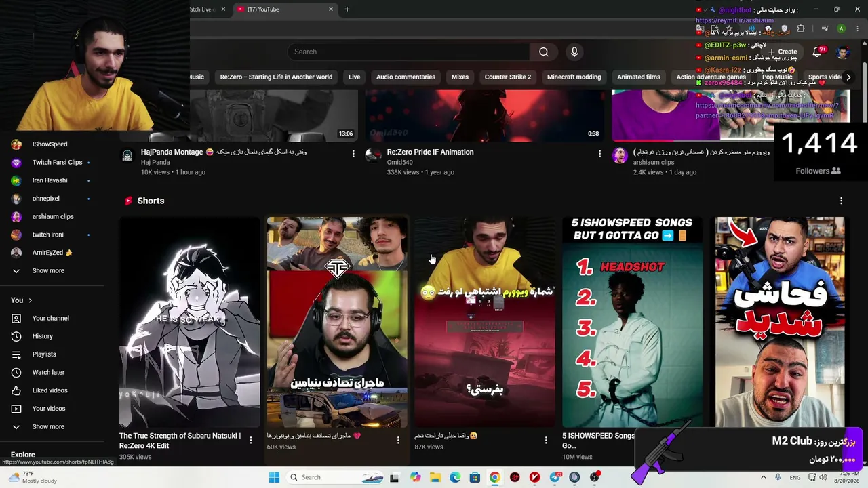Viewport: 868px width, 488px height.
Task: Open the Haj Panda channel avatar
Action: tap(127, 156)
